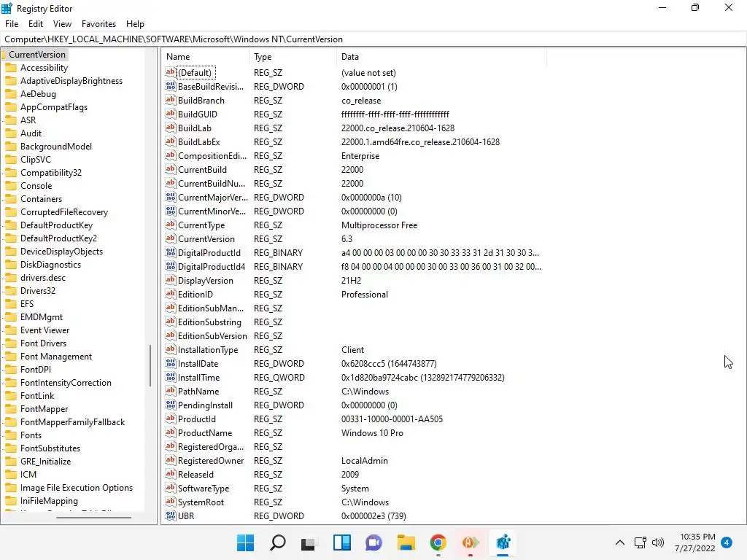
Task: Open the Help menu
Action: pyautogui.click(x=135, y=24)
